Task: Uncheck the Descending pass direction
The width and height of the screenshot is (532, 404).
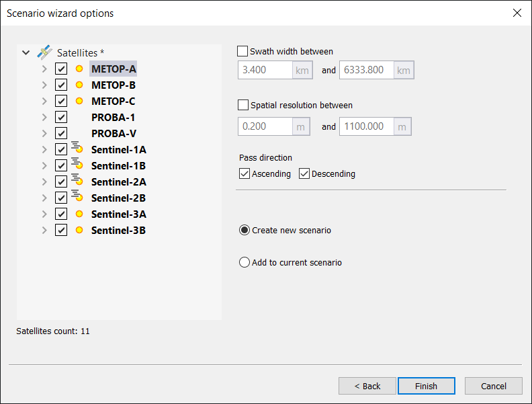Action: point(304,174)
